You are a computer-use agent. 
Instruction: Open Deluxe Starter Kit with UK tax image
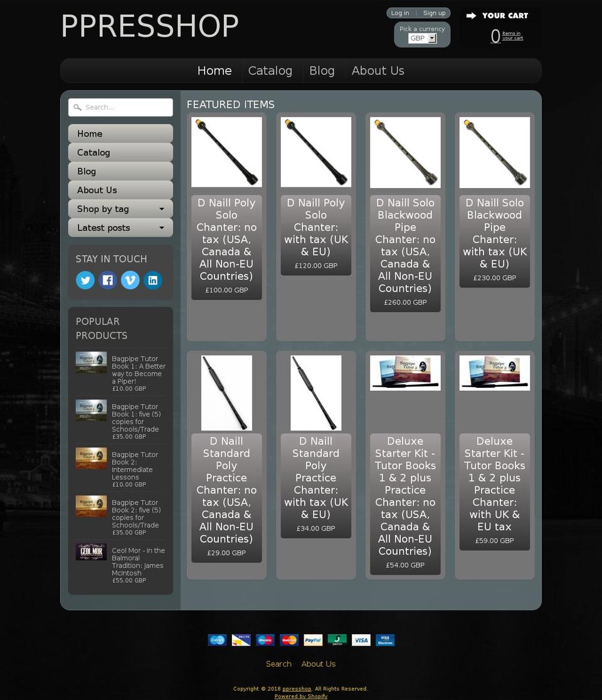[x=494, y=374]
